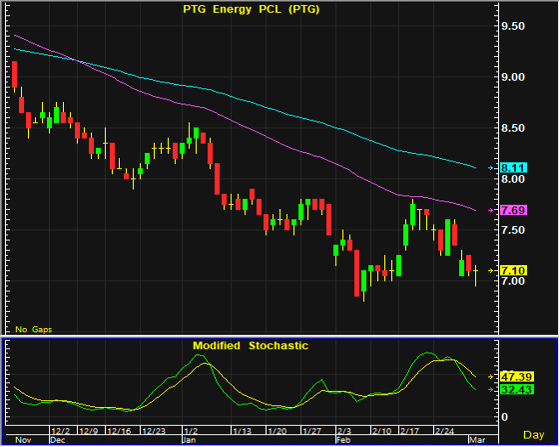The height and width of the screenshot is (447, 560).
Task: Select the Modified Stochastic indicator title
Action: [x=250, y=346]
